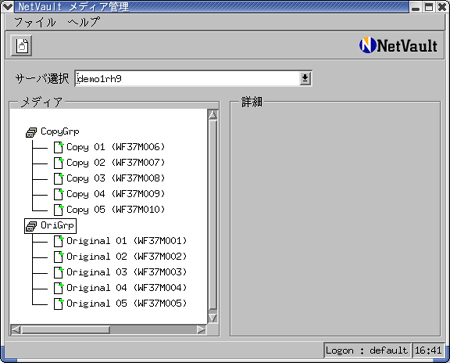Select Original 01 (WF37M001) text

(127, 241)
